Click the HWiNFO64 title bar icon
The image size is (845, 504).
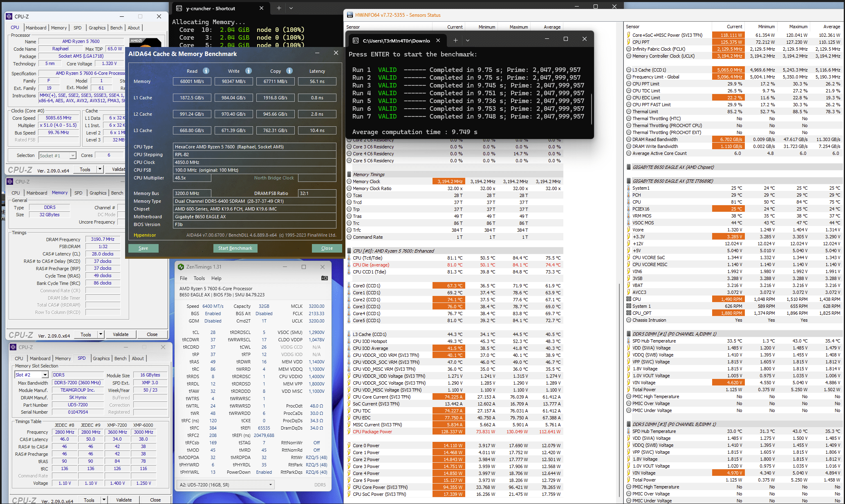point(350,15)
